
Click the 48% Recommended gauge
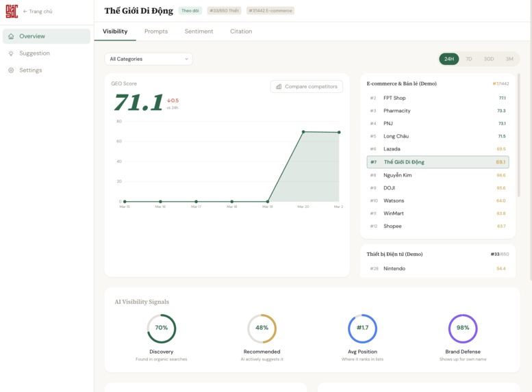[262, 328]
